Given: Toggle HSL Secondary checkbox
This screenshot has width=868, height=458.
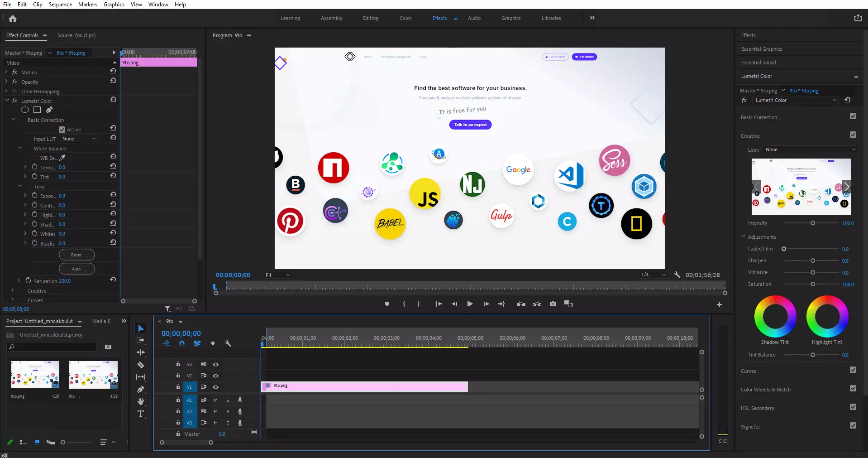Looking at the screenshot, I should pyautogui.click(x=853, y=407).
